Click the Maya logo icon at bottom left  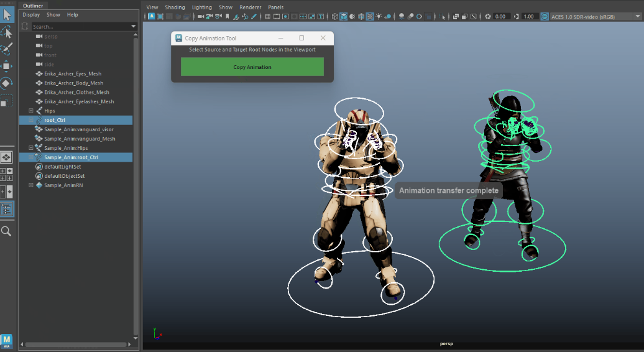(x=7, y=341)
